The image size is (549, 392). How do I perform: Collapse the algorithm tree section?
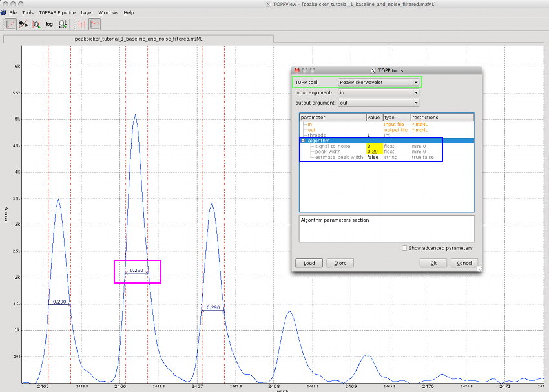[x=303, y=140]
